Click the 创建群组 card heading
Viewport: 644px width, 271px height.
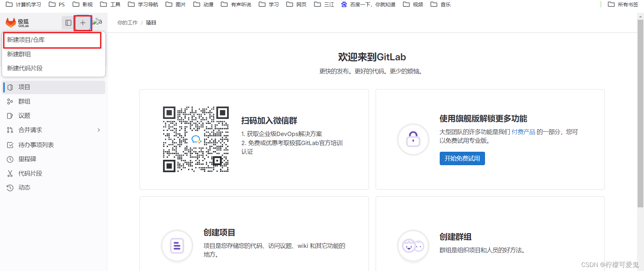pyautogui.click(x=455, y=237)
